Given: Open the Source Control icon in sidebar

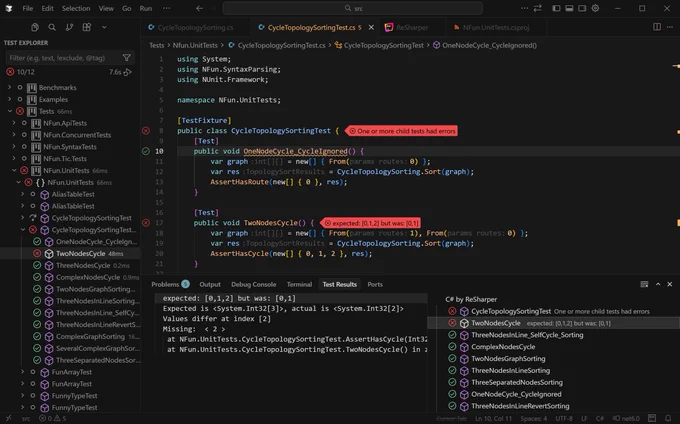Looking at the screenshot, I should click(x=69, y=27).
